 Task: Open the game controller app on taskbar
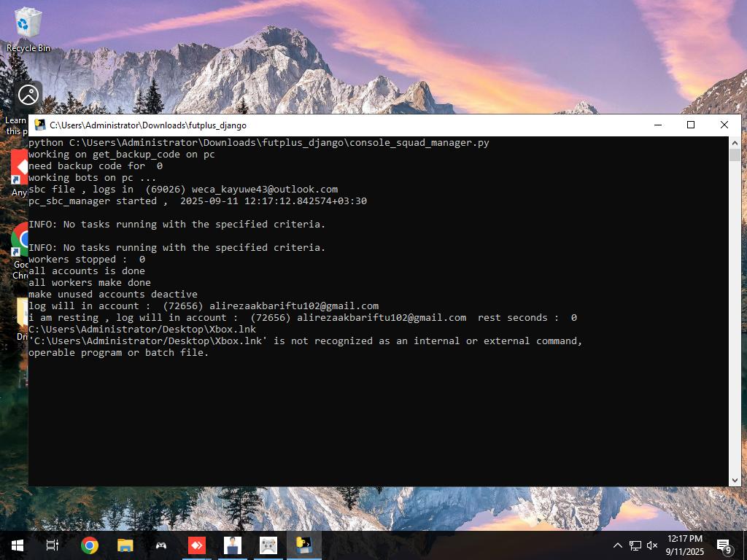pyautogui.click(x=161, y=545)
